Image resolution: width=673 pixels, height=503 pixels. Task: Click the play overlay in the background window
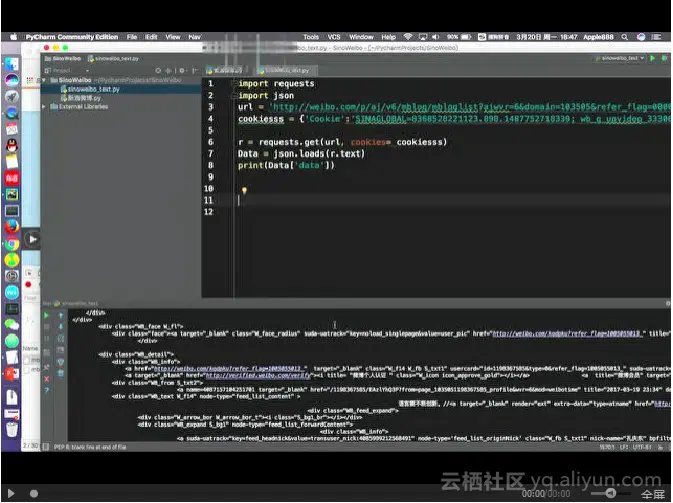[33, 239]
